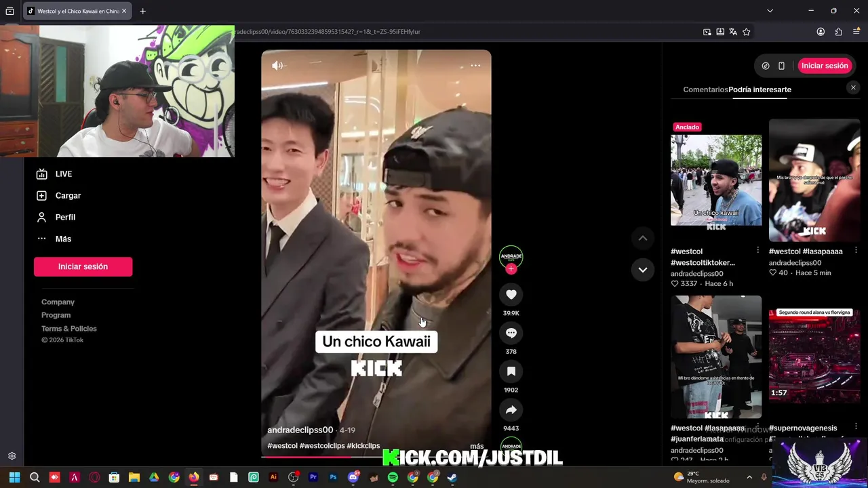Open the Windows Start menu

[x=14, y=477]
